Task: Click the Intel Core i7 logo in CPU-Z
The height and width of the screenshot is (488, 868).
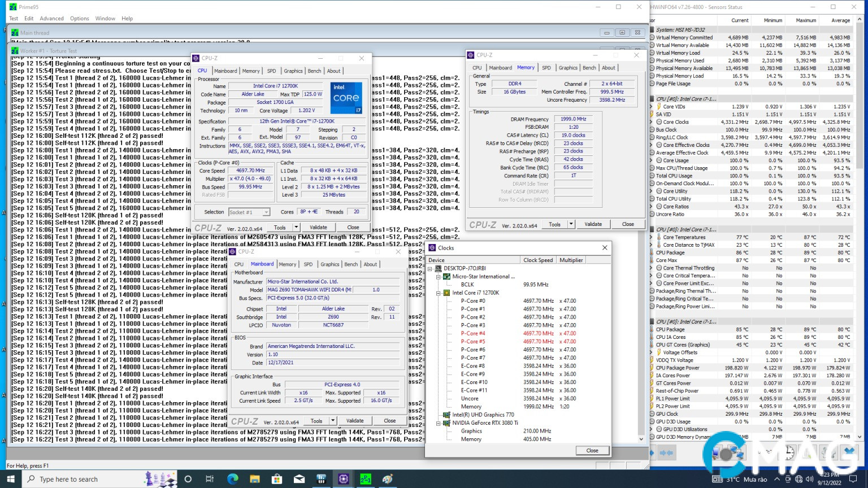Action: [x=346, y=97]
